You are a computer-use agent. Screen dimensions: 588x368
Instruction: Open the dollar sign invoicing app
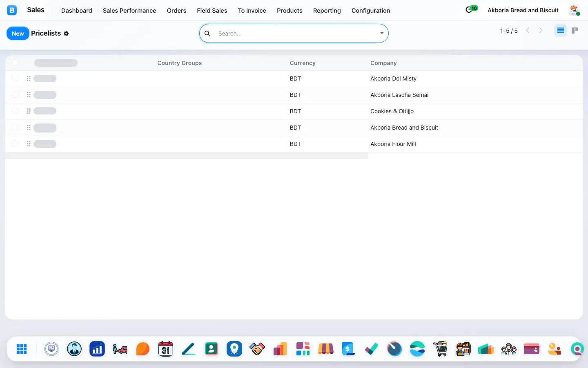[x=349, y=349]
